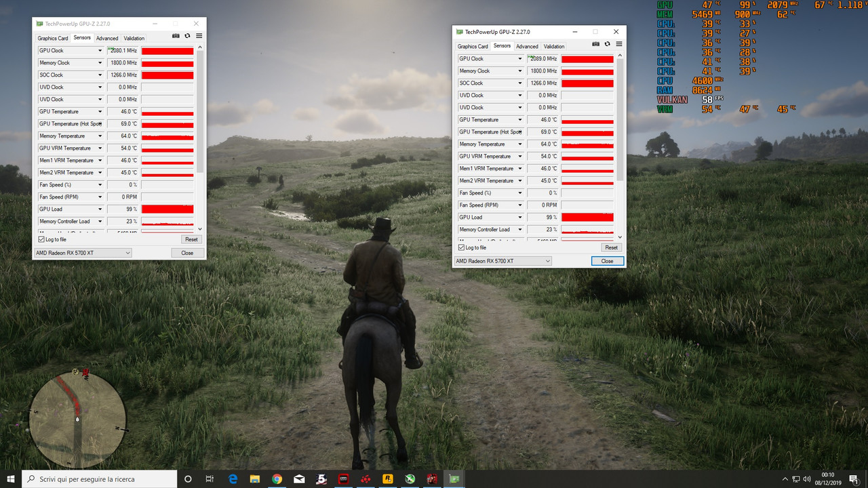
Task: Expand GPU Load dropdown in right GPU-Z window
Action: [x=520, y=218]
